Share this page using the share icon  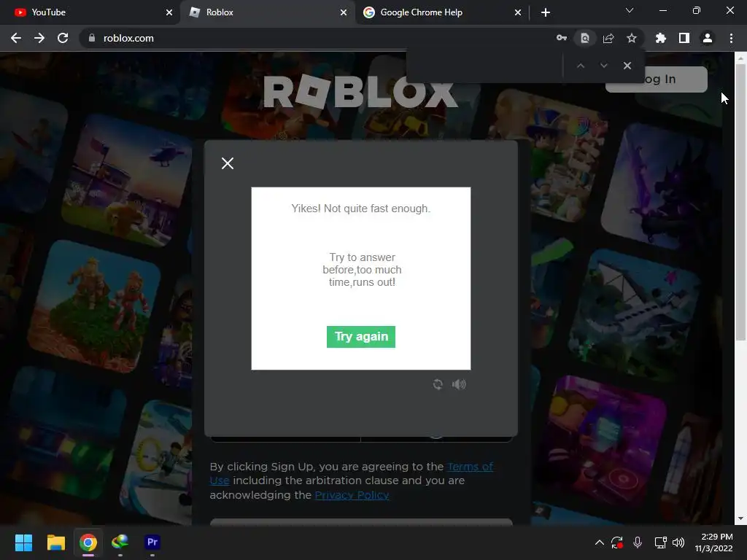608,38
